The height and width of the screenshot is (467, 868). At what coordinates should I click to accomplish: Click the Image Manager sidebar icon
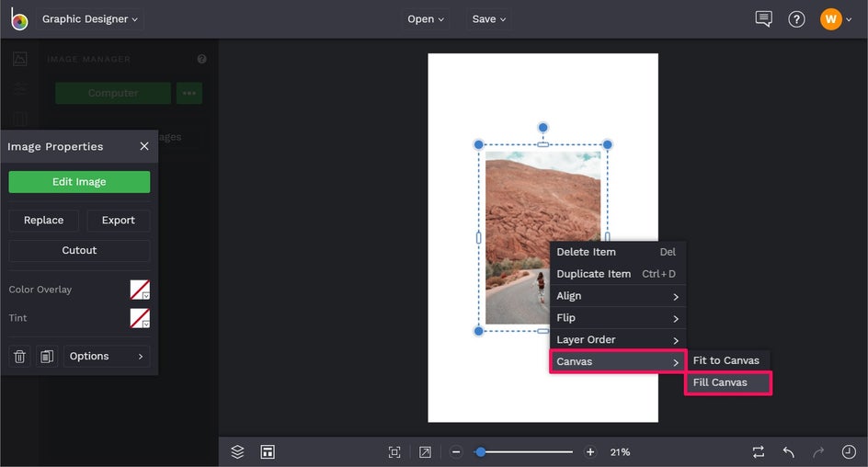pyautogui.click(x=20, y=59)
